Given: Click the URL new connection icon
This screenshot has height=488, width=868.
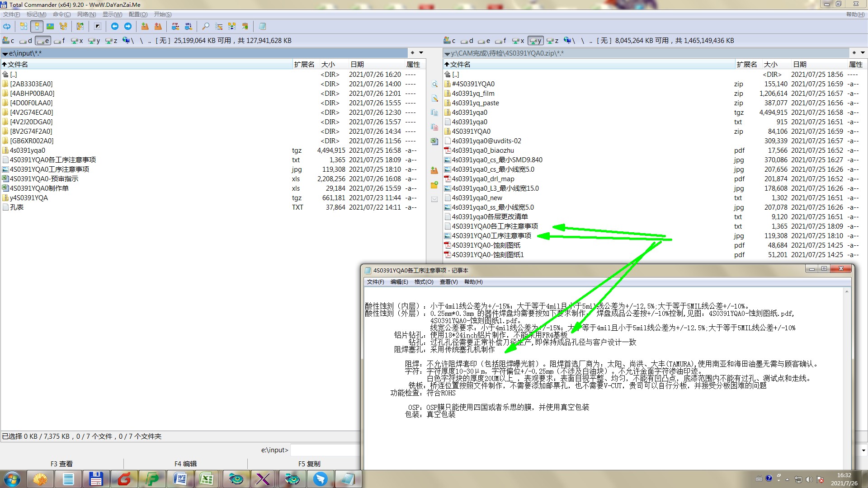Looking at the screenshot, I should (x=189, y=26).
